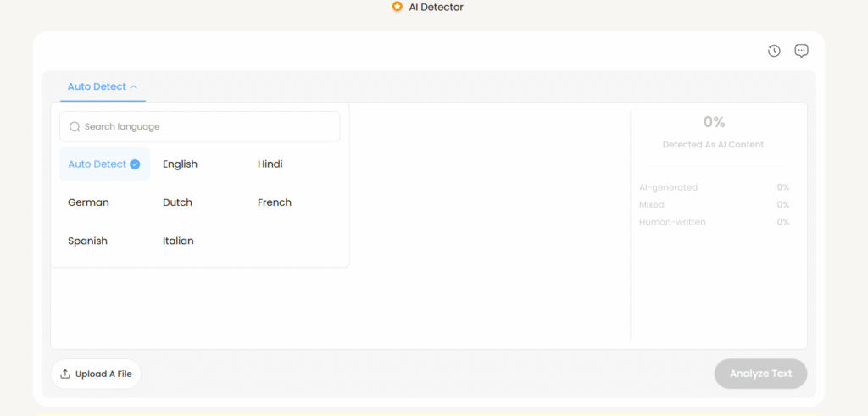Select German as the language
This screenshot has height=416, width=868.
pyautogui.click(x=88, y=202)
